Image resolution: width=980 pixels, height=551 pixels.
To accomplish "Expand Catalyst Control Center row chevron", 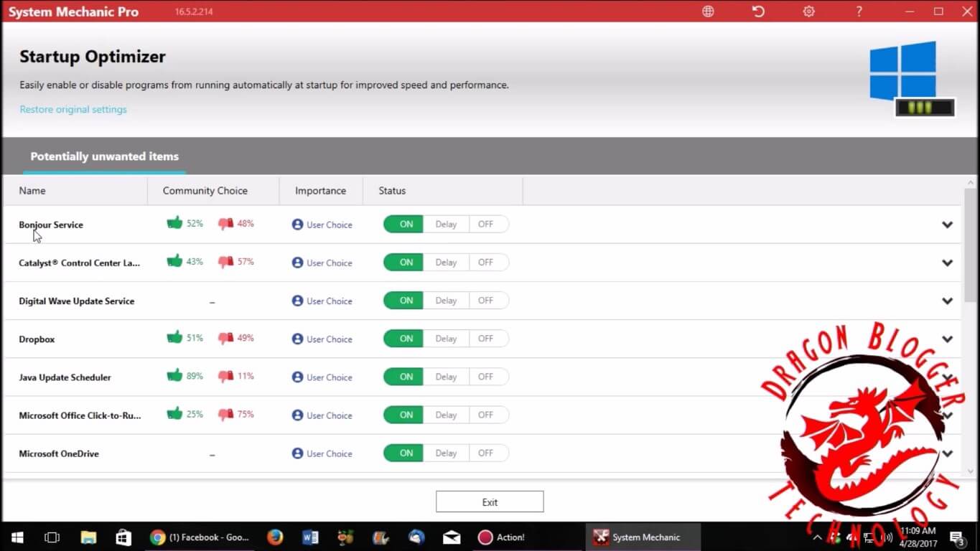I will pyautogui.click(x=947, y=263).
